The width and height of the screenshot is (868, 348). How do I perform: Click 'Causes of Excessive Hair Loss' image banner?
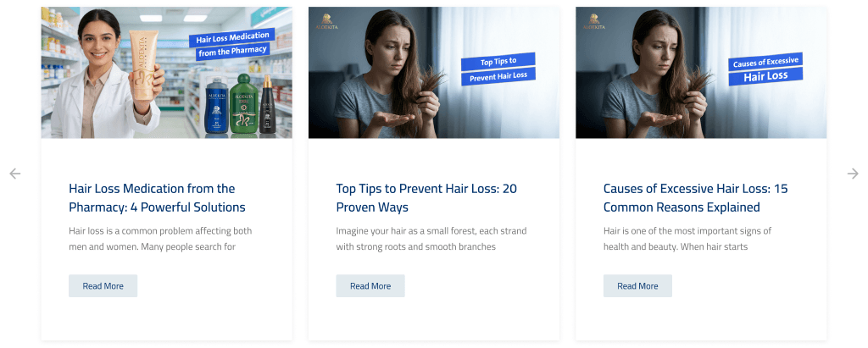coord(765,69)
